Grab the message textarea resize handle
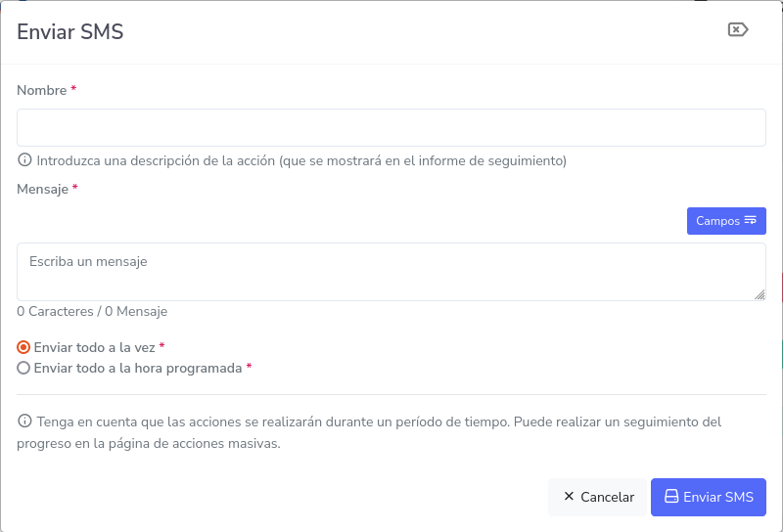The width and height of the screenshot is (783, 532). click(x=760, y=294)
